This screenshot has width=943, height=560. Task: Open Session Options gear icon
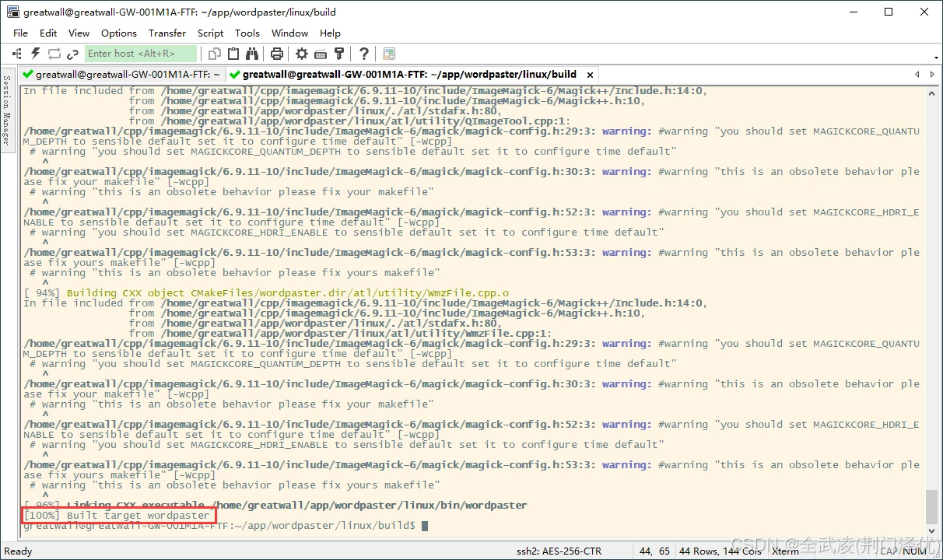coord(302,54)
